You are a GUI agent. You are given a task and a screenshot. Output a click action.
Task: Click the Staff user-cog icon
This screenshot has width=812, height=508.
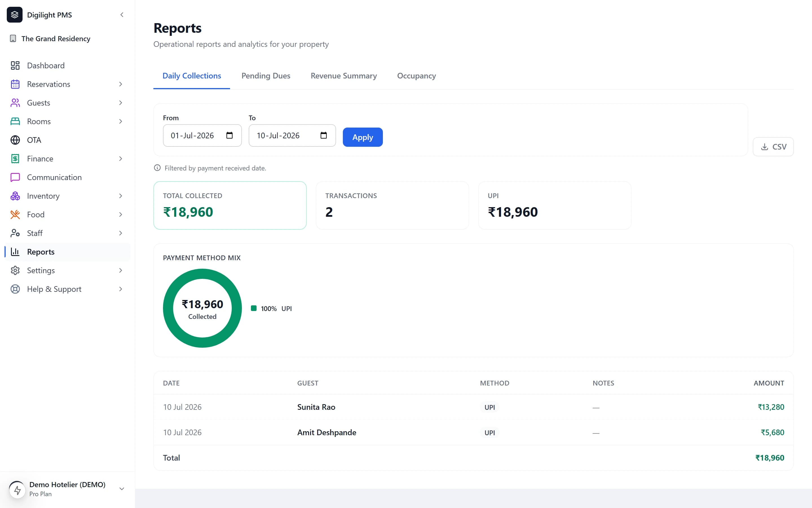pos(15,233)
